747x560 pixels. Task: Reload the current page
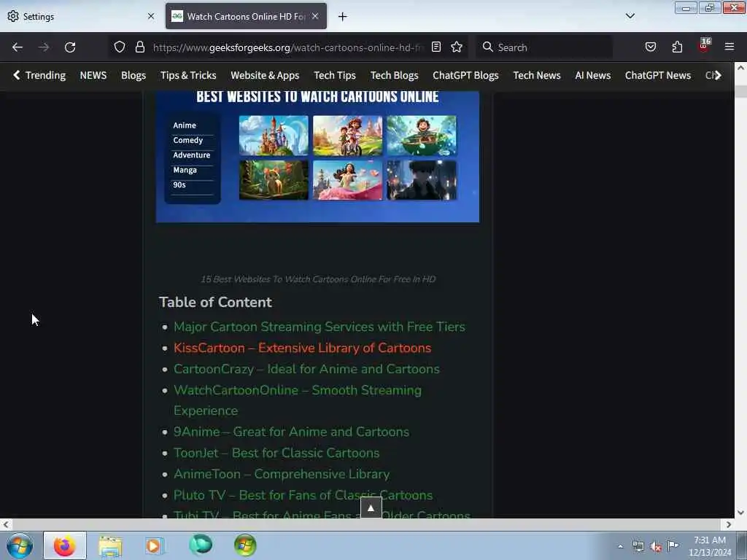coord(70,47)
